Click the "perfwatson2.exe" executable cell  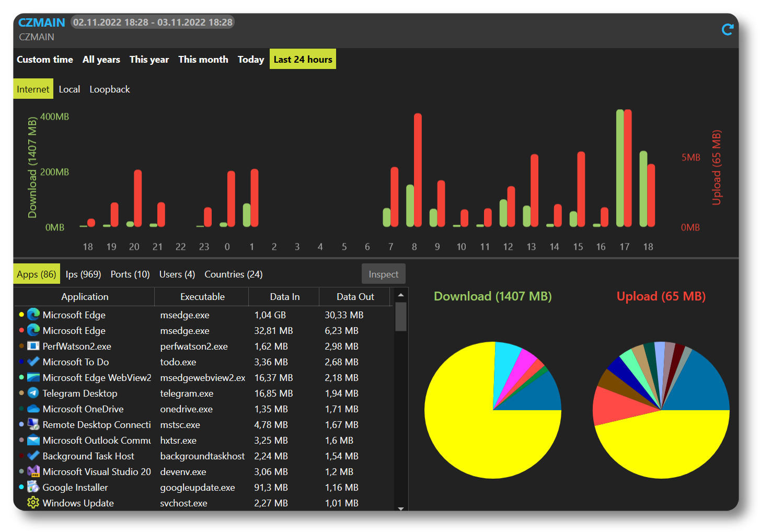pos(194,346)
